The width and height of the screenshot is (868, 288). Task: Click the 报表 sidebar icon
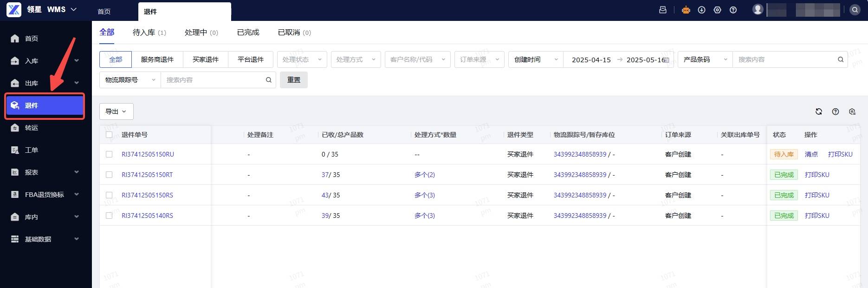coord(15,172)
